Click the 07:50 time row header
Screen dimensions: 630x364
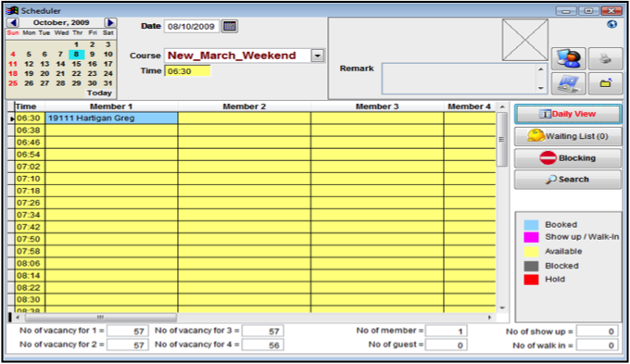pyautogui.click(x=29, y=239)
